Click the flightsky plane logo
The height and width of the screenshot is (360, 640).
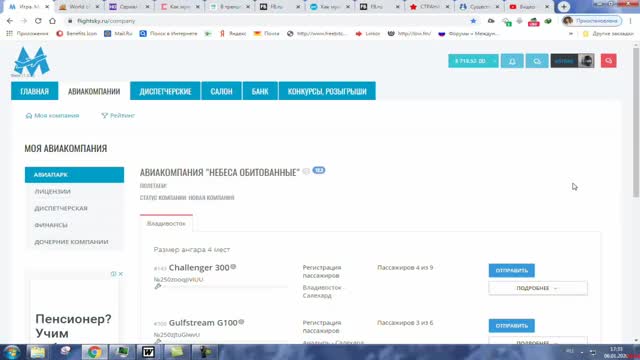[x=31, y=61]
